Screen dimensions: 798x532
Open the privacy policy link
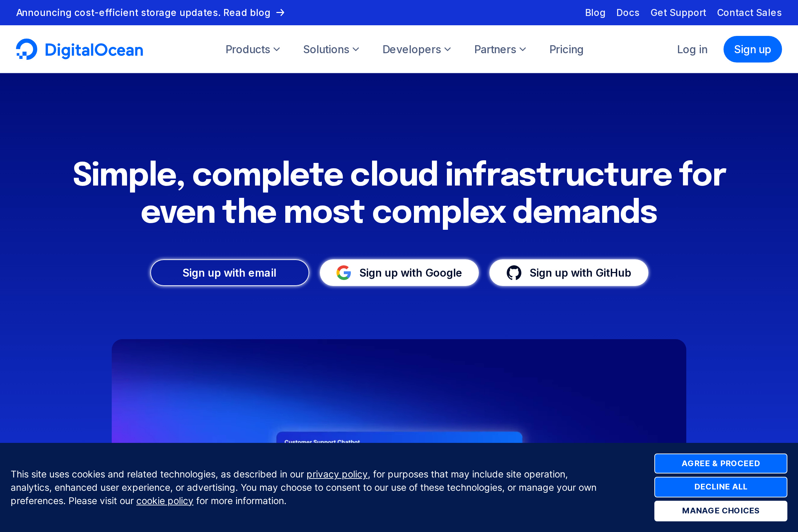tap(337, 474)
